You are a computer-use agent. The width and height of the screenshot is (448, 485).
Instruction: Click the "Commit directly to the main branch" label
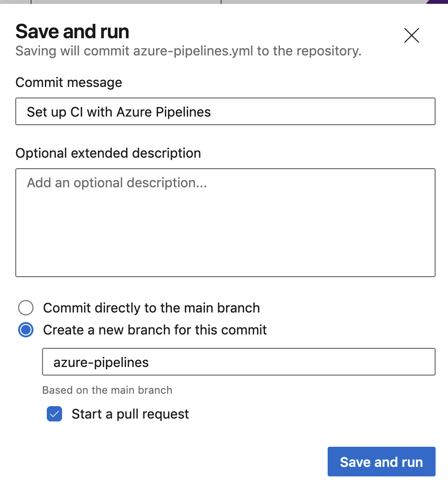(x=151, y=308)
